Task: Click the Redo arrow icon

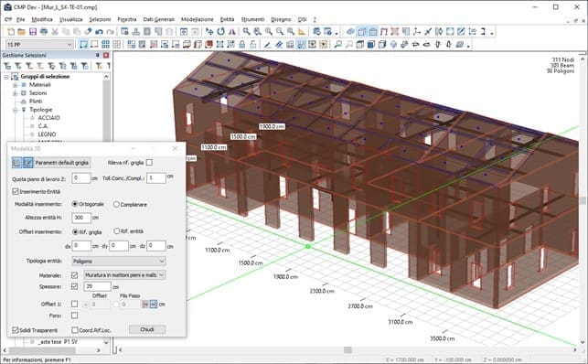Action: coord(111,31)
